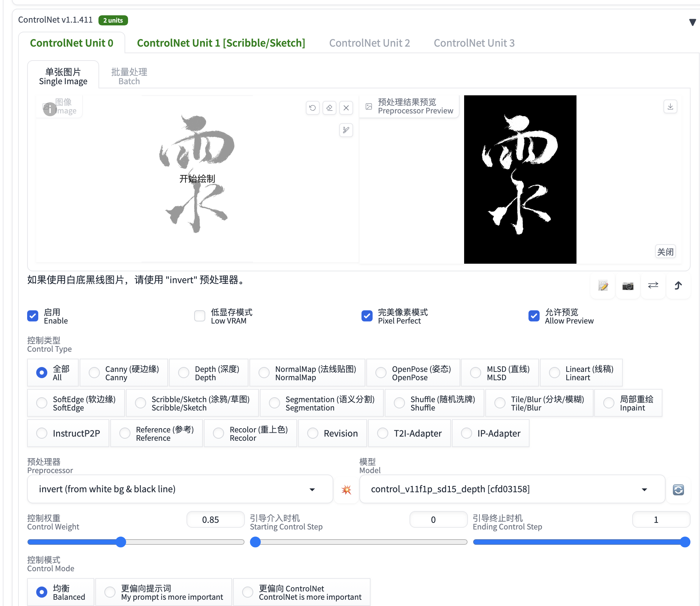Click the image icon beside Preprocessor Preview
Image resolution: width=700 pixels, height=606 pixels.
pyautogui.click(x=369, y=106)
